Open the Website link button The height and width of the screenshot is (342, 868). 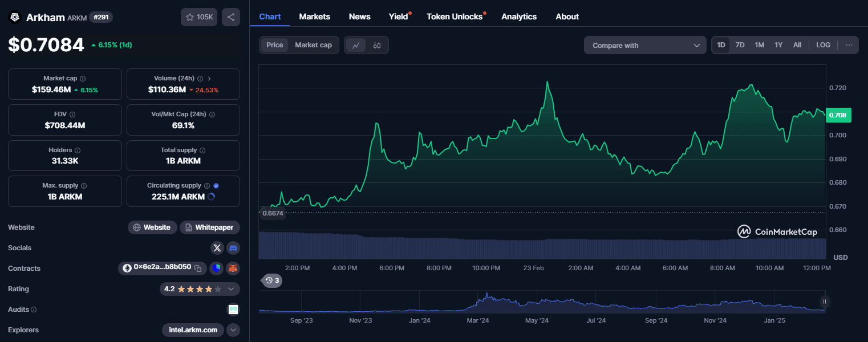(152, 227)
